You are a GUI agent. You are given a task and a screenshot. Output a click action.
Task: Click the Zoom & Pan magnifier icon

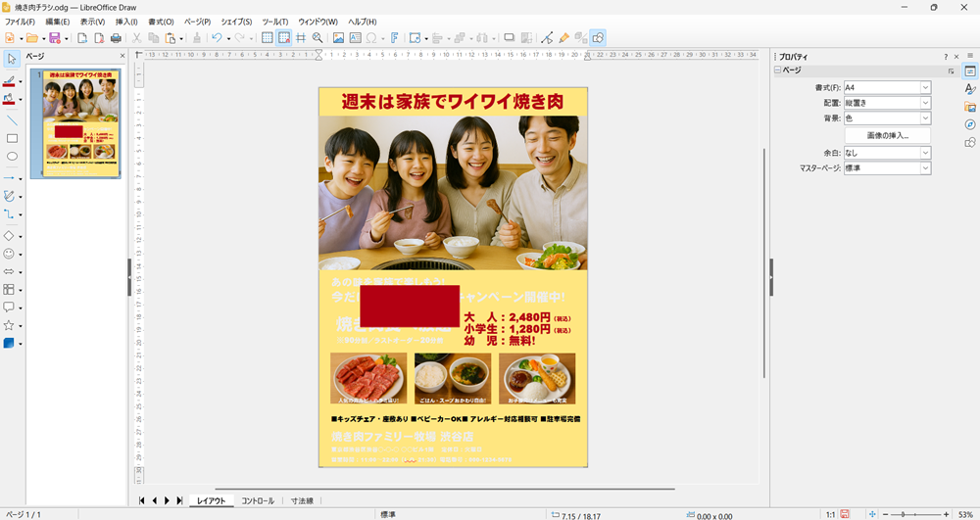coord(318,38)
